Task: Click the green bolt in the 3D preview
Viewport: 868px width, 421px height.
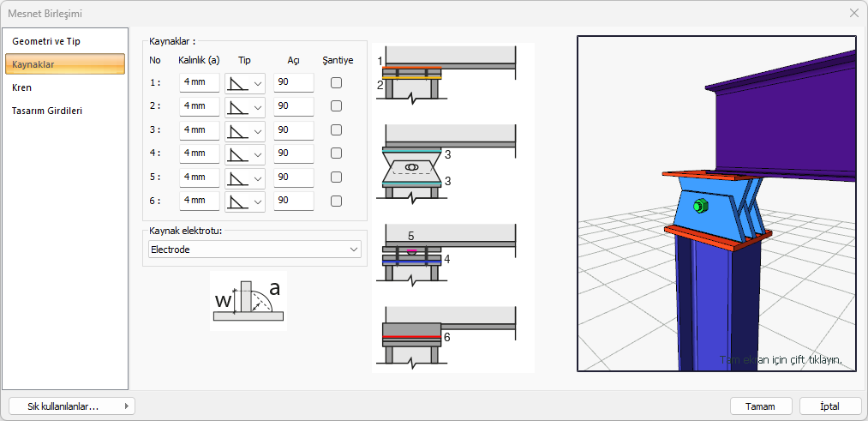Action: coord(698,206)
